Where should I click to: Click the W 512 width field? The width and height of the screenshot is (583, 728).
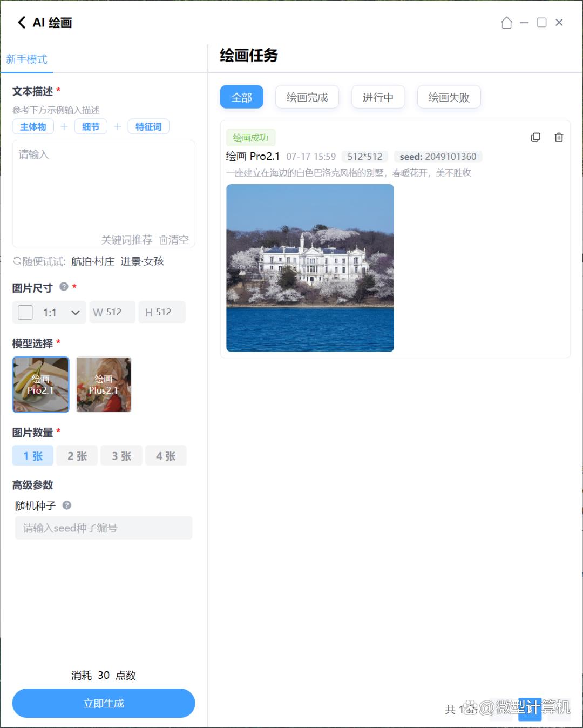point(112,312)
